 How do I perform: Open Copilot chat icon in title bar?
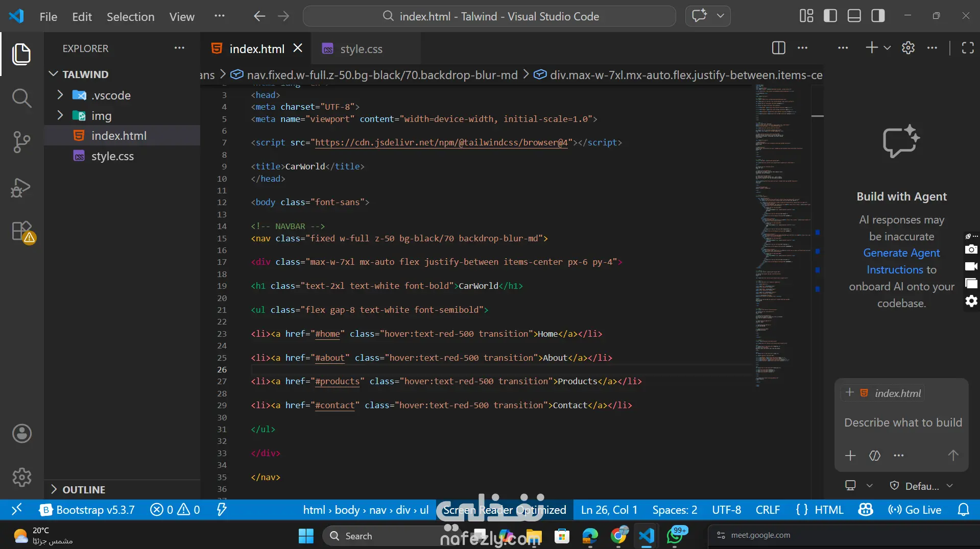pyautogui.click(x=700, y=16)
